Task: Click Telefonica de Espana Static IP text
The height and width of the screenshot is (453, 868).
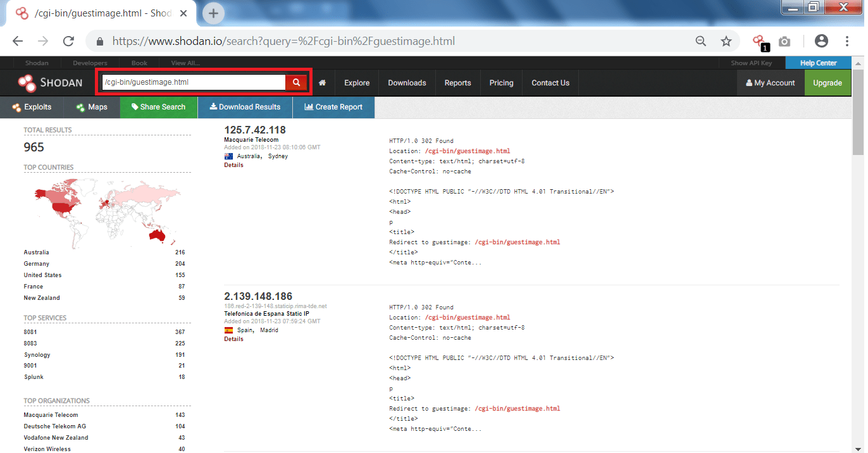Action: click(266, 314)
